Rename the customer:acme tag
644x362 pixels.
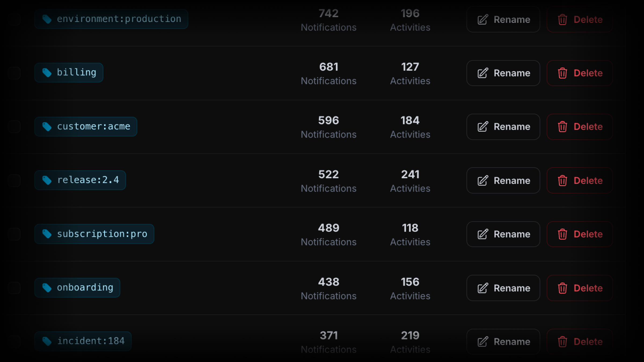pos(503,127)
